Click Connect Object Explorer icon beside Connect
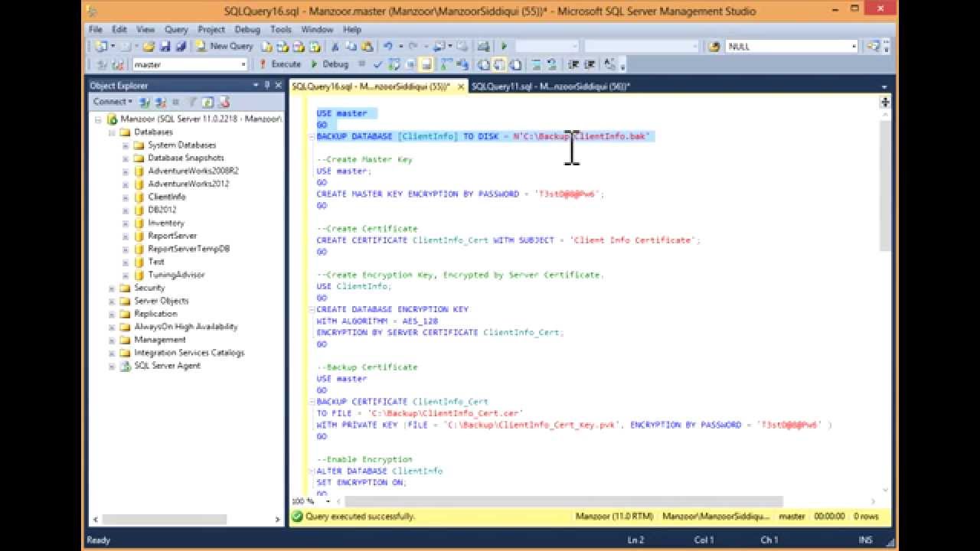The image size is (980, 551). point(145,101)
